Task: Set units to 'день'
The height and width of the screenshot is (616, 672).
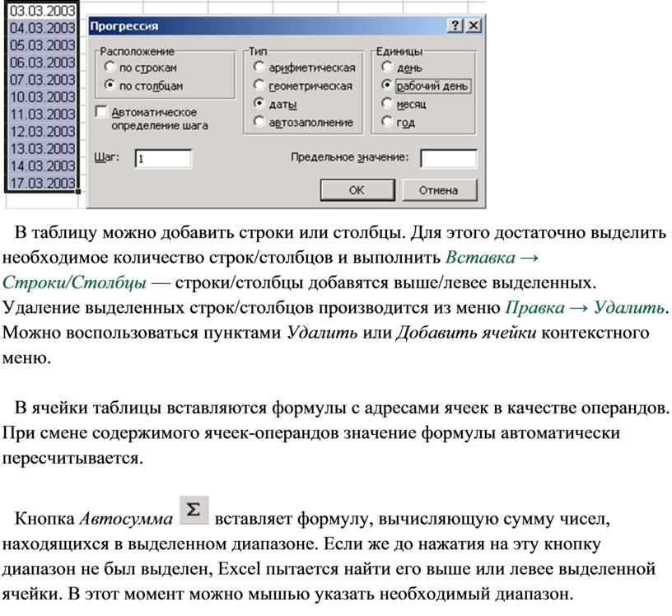Action: (386, 68)
